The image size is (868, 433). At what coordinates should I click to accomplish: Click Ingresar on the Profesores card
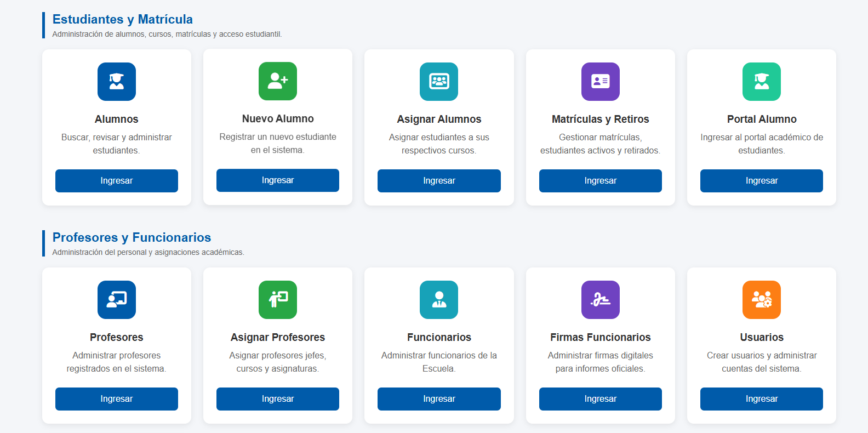[117, 399]
